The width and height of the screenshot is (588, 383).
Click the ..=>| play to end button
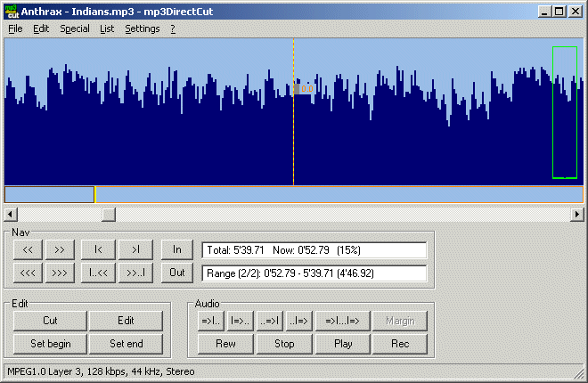[270, 321]
